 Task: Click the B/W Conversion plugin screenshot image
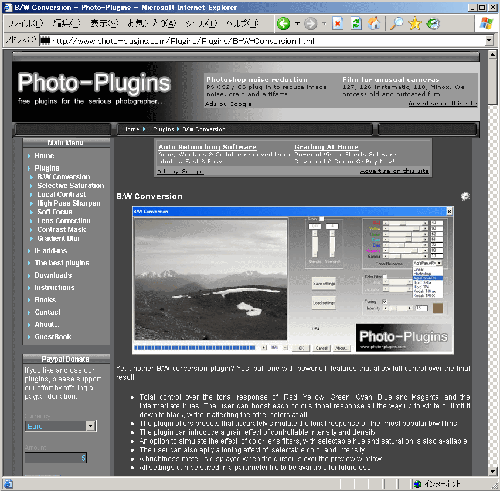pos(293,280)
